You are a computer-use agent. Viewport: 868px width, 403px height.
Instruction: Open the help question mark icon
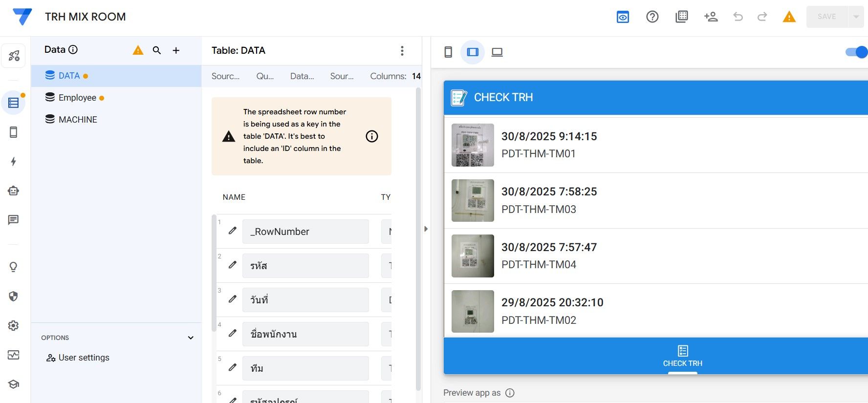tap(652, 17)
